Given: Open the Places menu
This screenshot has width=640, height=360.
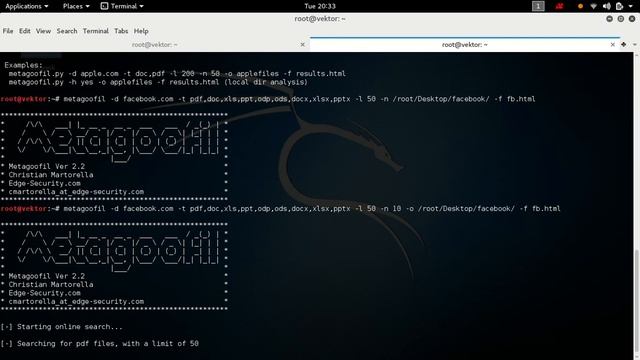Looking at the screenshot, I should (76, 6).
